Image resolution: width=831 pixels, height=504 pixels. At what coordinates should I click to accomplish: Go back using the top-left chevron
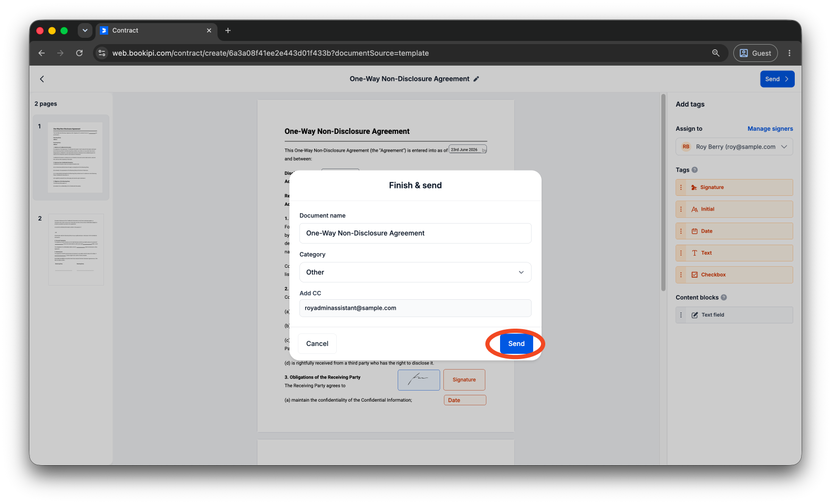click(x=42, y=79)
